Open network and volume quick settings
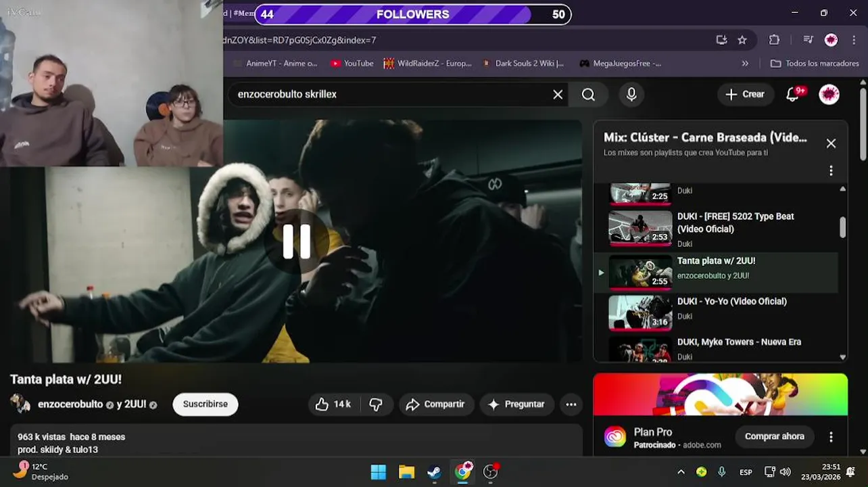 tap(777, 472)
